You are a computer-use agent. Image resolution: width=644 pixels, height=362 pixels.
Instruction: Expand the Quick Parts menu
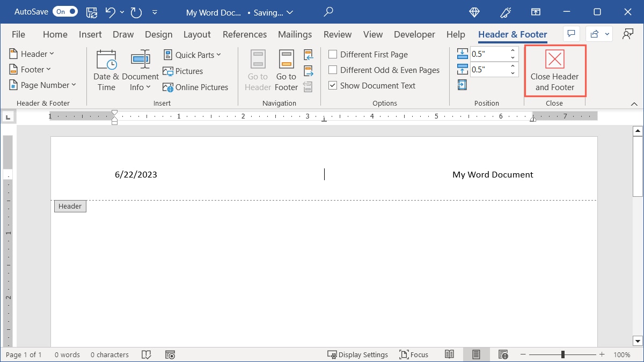click(x=193, y=54)
